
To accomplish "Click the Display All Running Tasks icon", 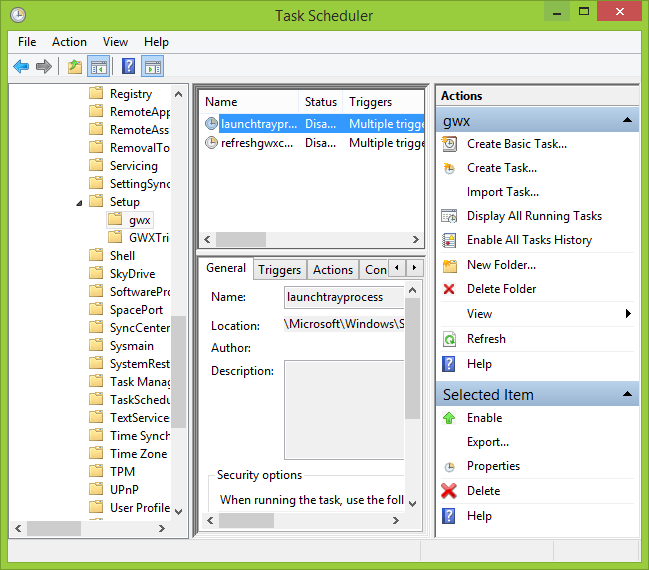I will pyautogui.click(x=449, y=216).
